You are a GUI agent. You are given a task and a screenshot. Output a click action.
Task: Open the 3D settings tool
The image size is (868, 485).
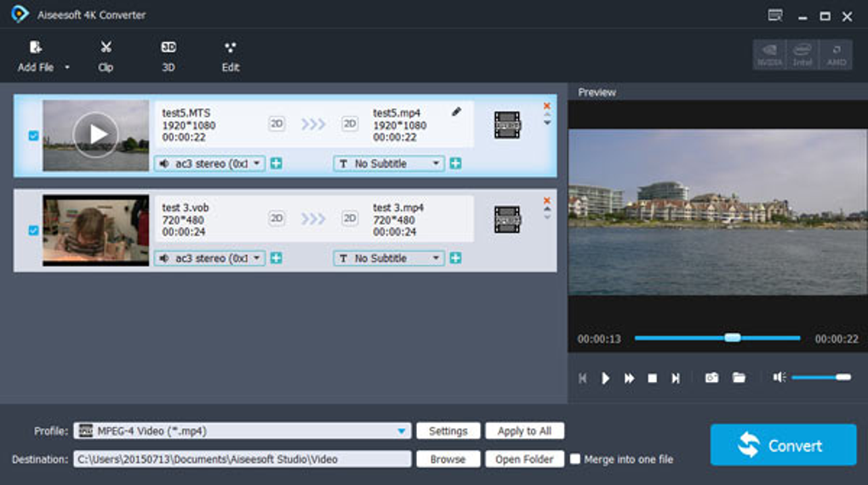pyautogui.click(x=168, y=56)
